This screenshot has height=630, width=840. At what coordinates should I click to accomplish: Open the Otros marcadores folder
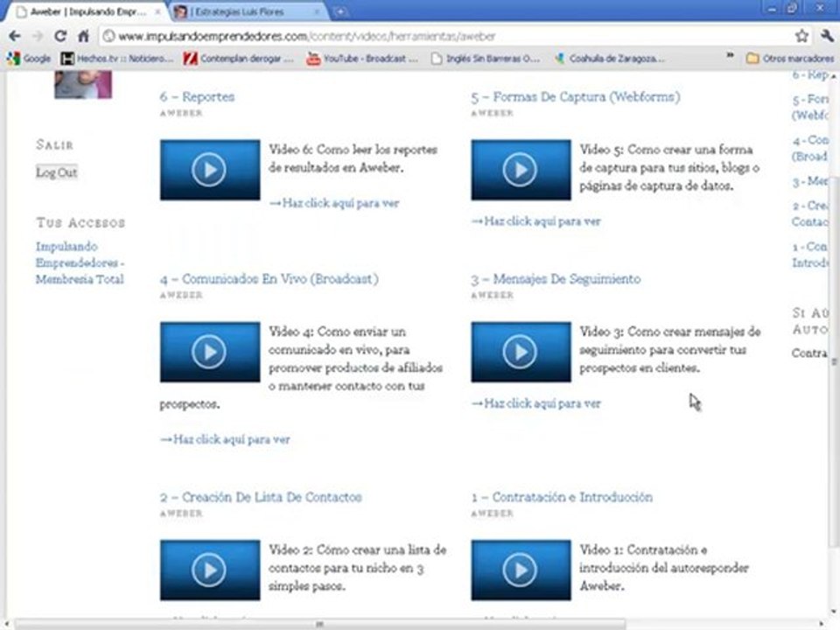790,59
